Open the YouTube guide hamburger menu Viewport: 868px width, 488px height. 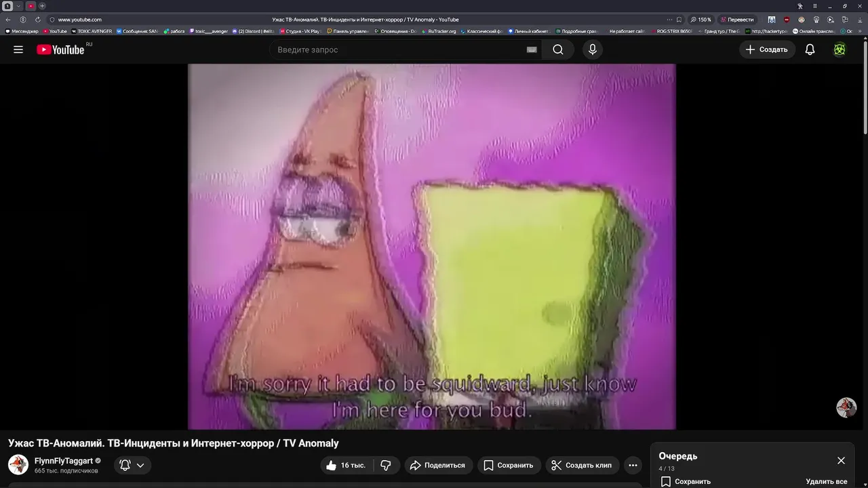pyautogui.click(x=18, y=49)
